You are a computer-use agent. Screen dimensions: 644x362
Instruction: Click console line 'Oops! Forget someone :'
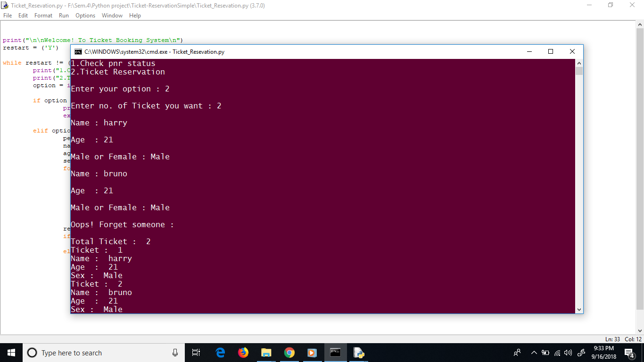pyautogui.click(x=123, y=224)
